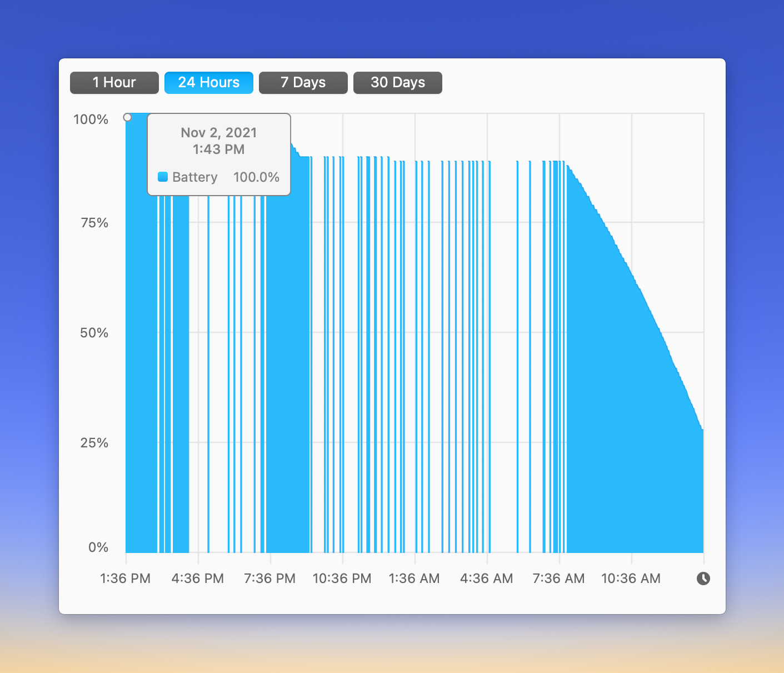Click the "100%" axis label
Screen dimensions: 784x673
point(91,119)
